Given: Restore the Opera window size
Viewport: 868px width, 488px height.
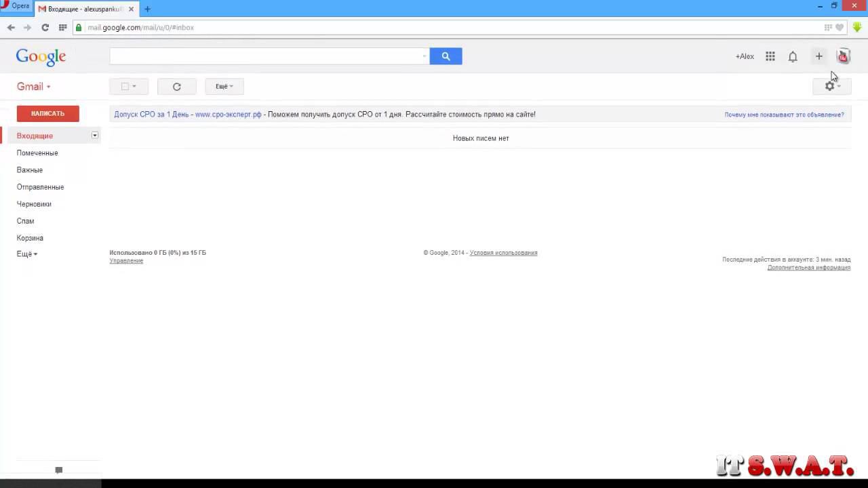Looking at the screenshot, I should (x=834, y=6).
